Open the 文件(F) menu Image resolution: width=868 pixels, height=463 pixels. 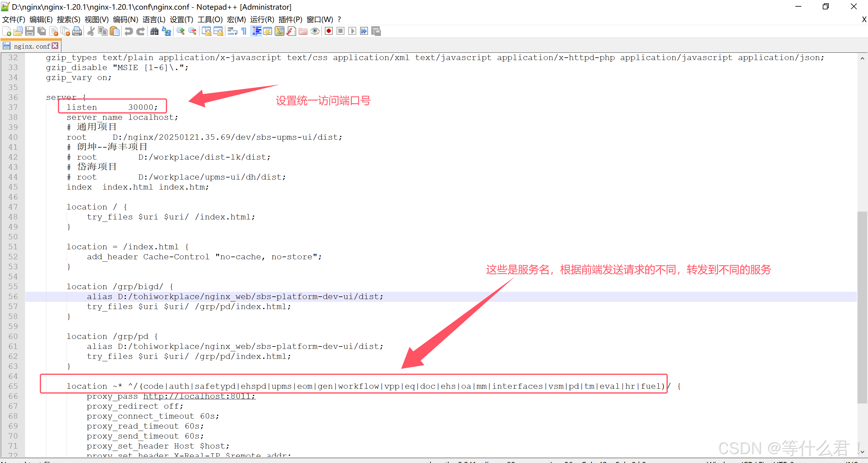point(14,20)
